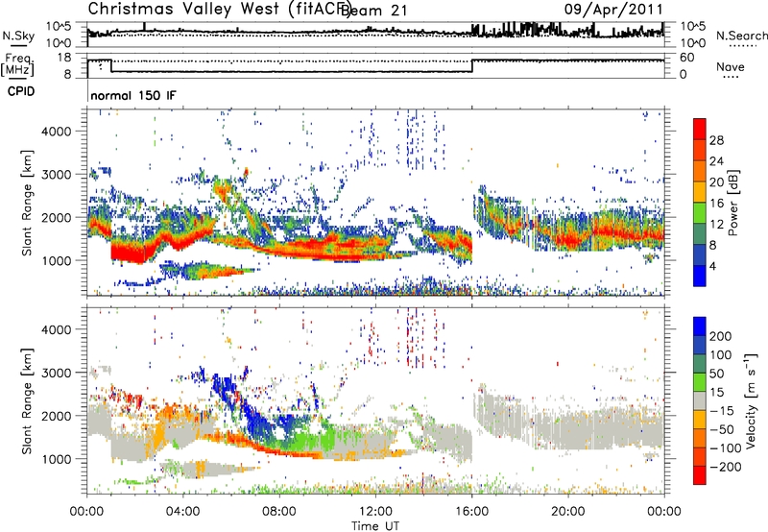Select the N.Sky legend label
Viewport: 768px width, 532px height.
pyautogui.click(x=18, y=36)
